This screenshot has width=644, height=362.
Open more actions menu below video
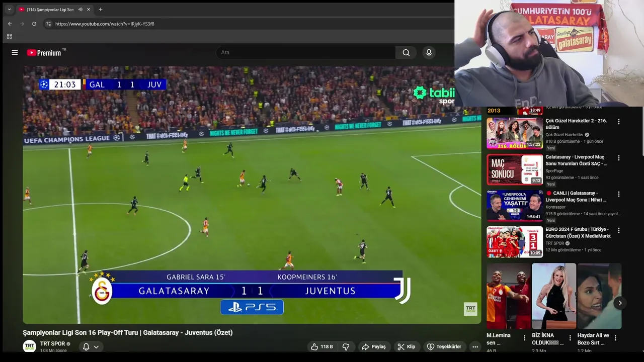[x=475, y=347]
